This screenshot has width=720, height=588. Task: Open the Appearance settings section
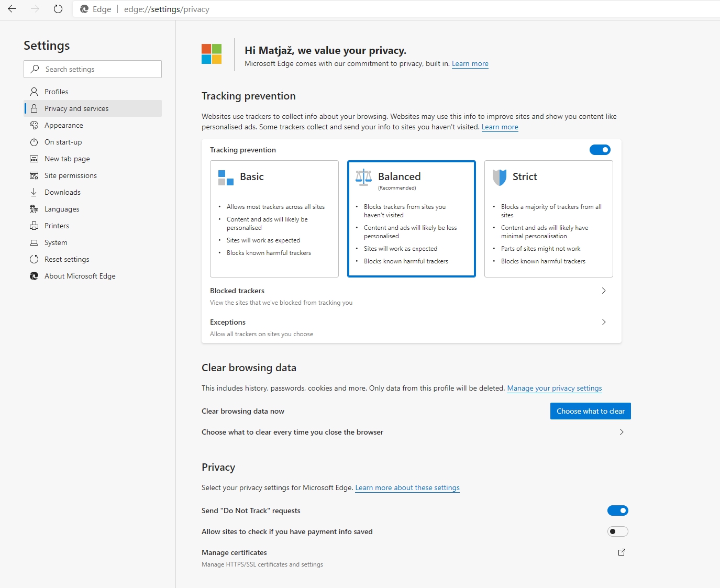[x=93, y=125]
